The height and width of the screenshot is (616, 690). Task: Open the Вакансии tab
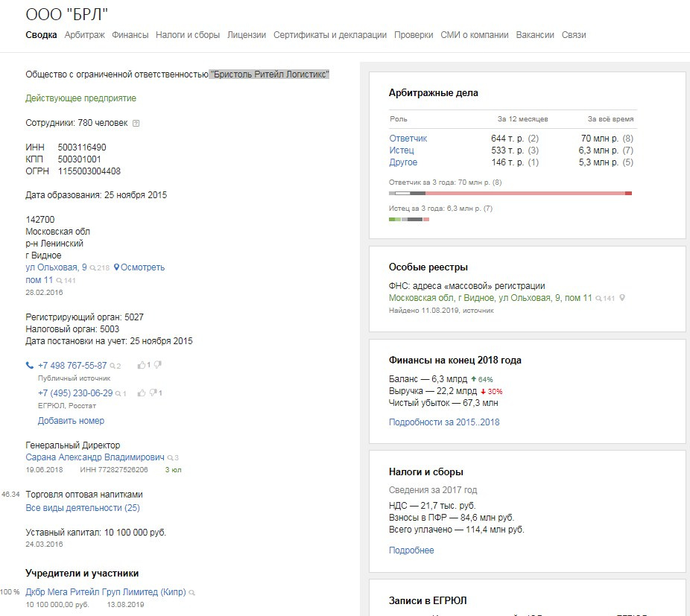tap(535, 35)
